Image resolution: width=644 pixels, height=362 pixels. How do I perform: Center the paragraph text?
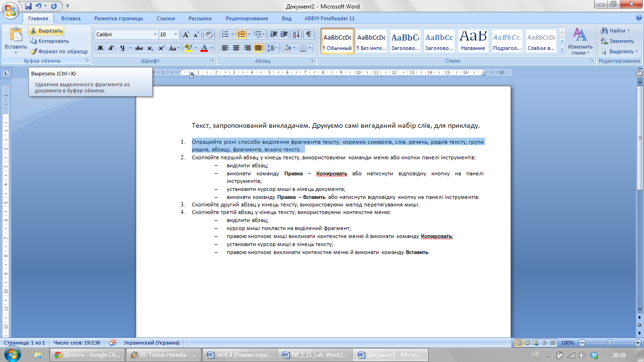(236, 48)
